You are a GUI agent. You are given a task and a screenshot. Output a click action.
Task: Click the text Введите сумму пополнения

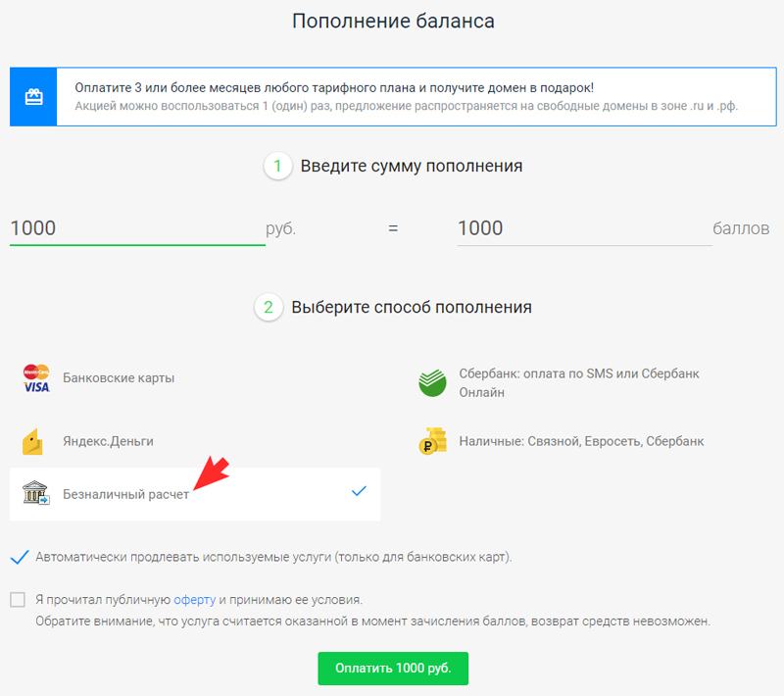point(412,166)
